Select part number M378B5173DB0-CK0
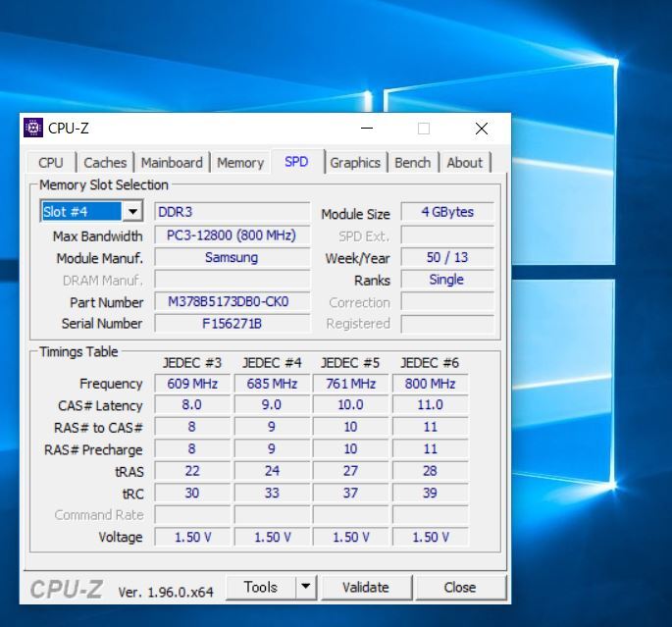Viewport: 672px width, 627px height. pyautogui.click(x=232, y=301)
